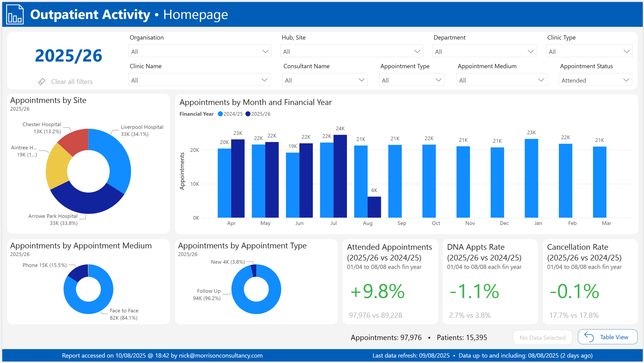Switch to Table View
Image resolution: width=644 pixels, height=363 pixels.
pyautogui.click(x=607, y=337)
